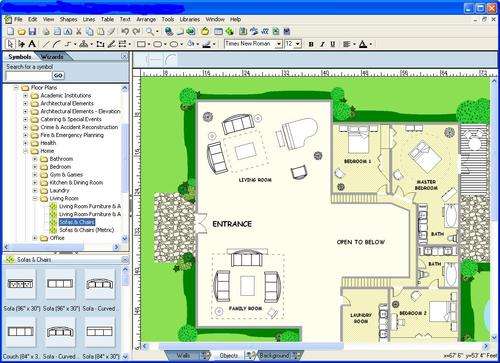
Task: Toggle Italic formatting
Action: tap(322, 44)
